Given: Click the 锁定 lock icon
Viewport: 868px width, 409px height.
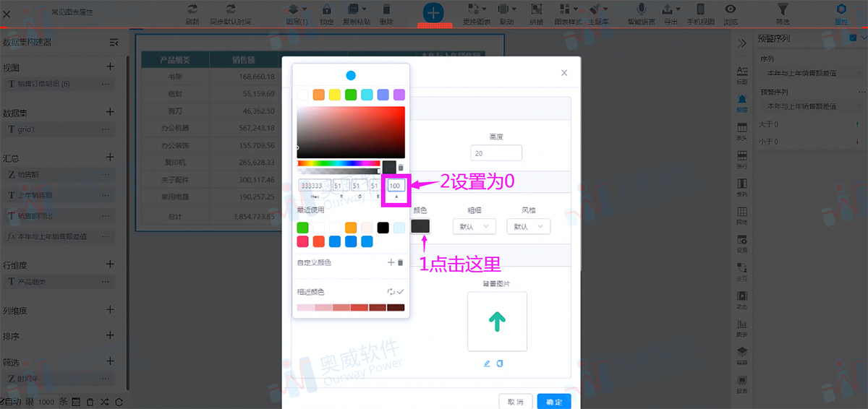Looking at the screenshot, I should [x=327, y=9].
